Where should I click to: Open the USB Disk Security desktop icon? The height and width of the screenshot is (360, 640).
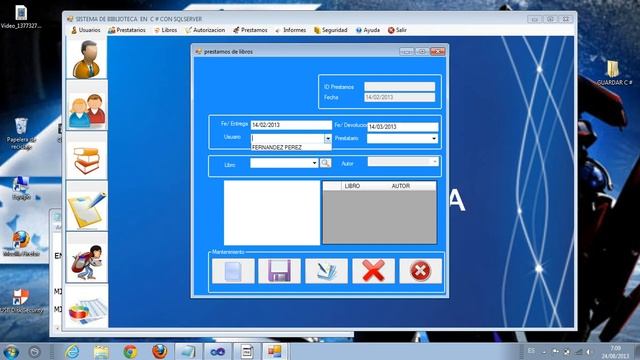[21, 301]
